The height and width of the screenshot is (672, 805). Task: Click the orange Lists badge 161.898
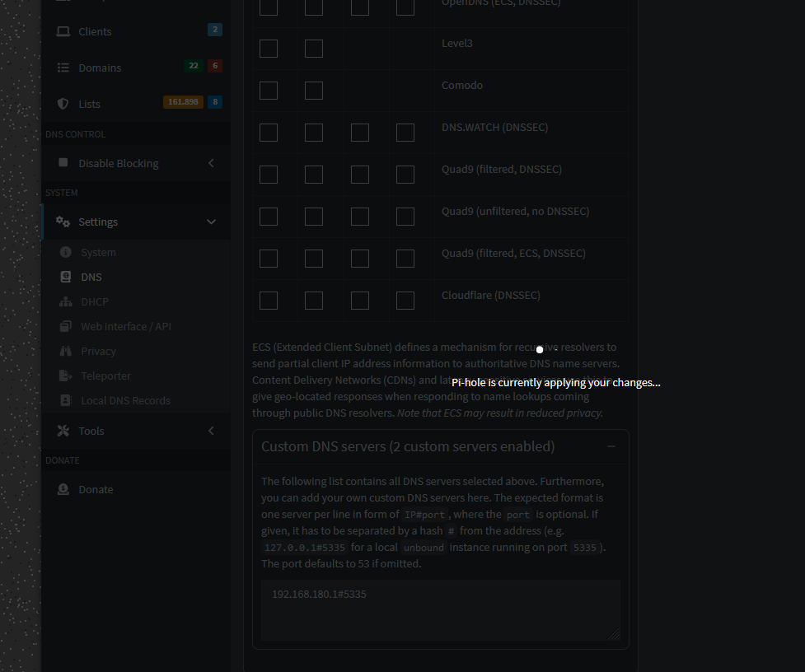click(x=183, y=101)
